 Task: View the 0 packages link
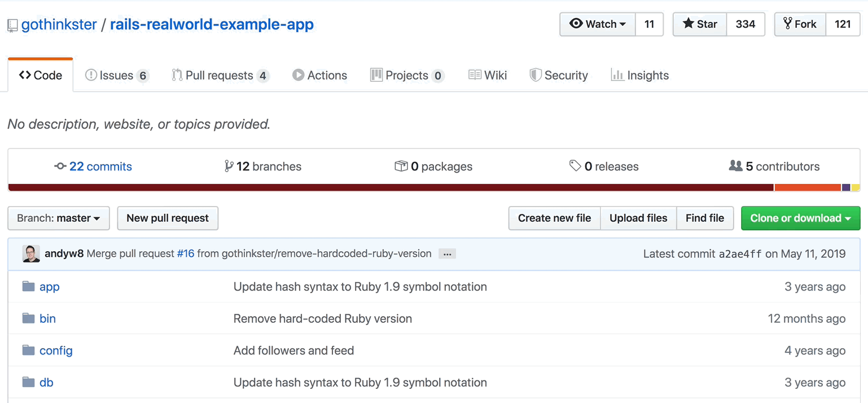[433, 167]
